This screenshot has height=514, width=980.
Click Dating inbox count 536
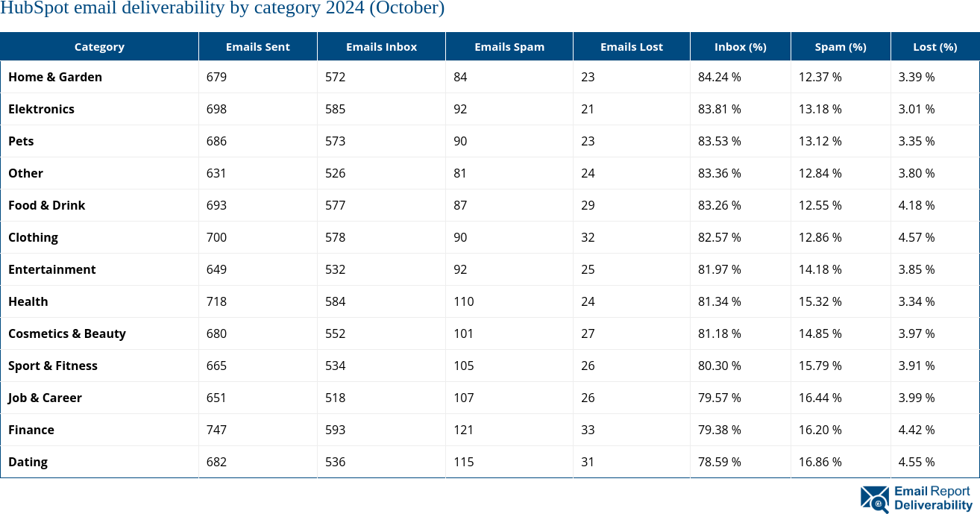336,462
